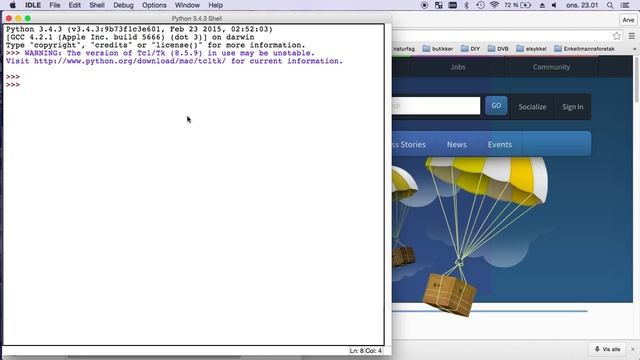Click the Python version header line
This screenshot has width=640, height=360.
(x=139, y=29)
